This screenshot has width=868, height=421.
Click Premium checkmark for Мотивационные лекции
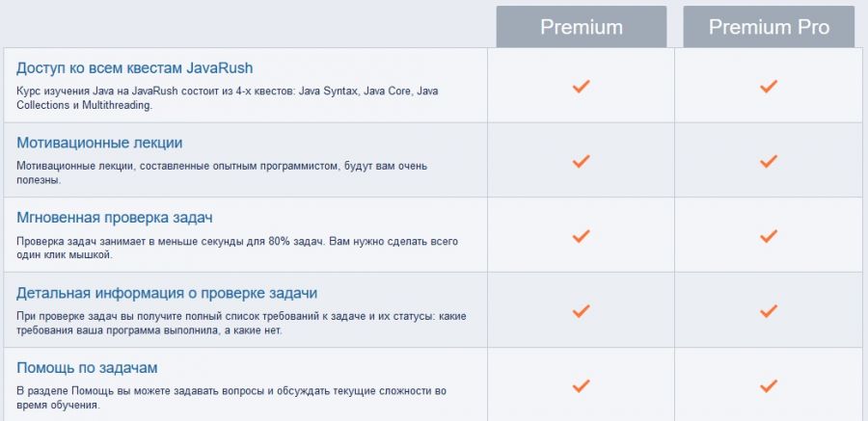tap(581, 161)
